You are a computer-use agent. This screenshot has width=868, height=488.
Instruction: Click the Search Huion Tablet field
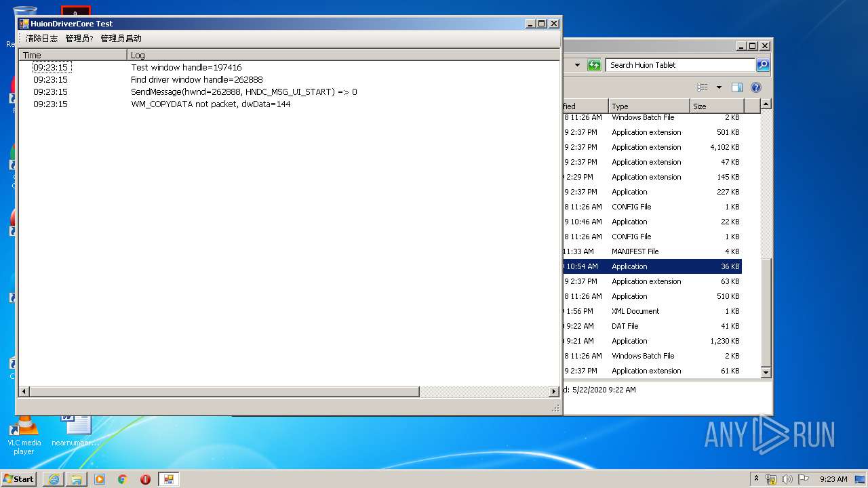680,65
